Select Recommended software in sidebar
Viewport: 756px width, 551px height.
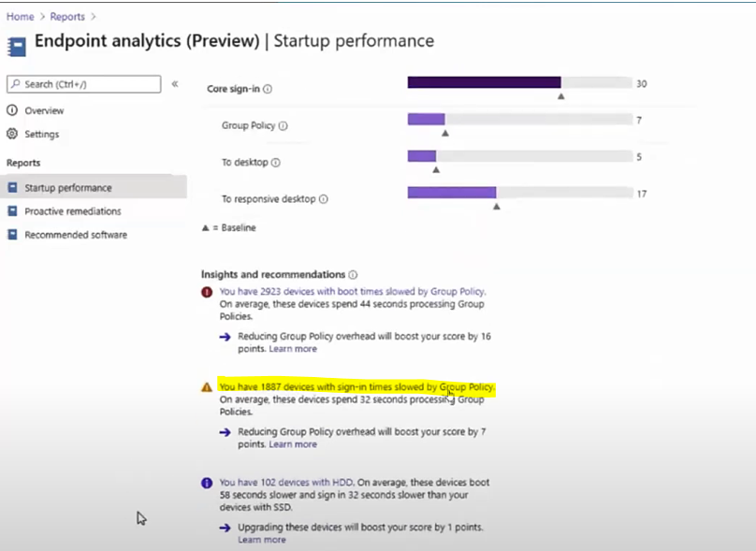pyautogui.click(x=76, y=235)
